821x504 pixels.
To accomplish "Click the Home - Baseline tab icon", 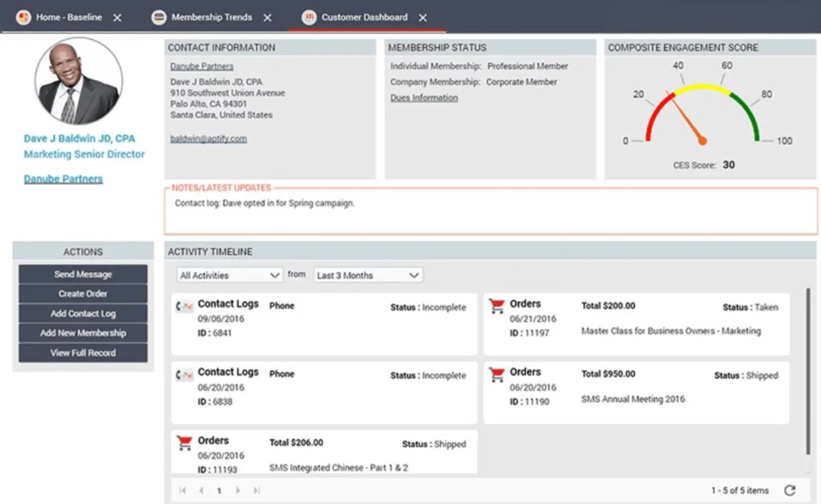I will pyautogui.click(x=24, y=17).
